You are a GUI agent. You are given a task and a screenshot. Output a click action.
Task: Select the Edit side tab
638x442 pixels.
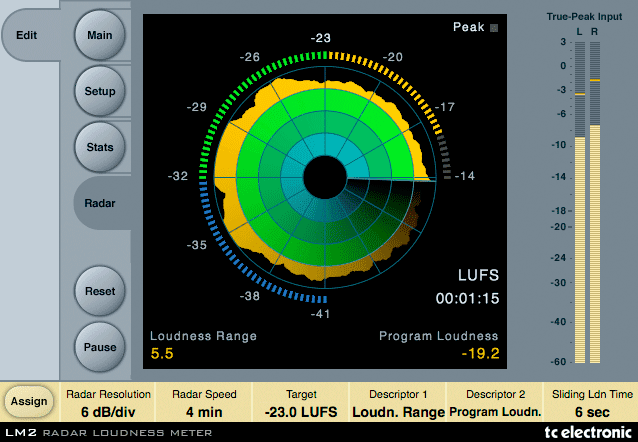pos(28,35)
